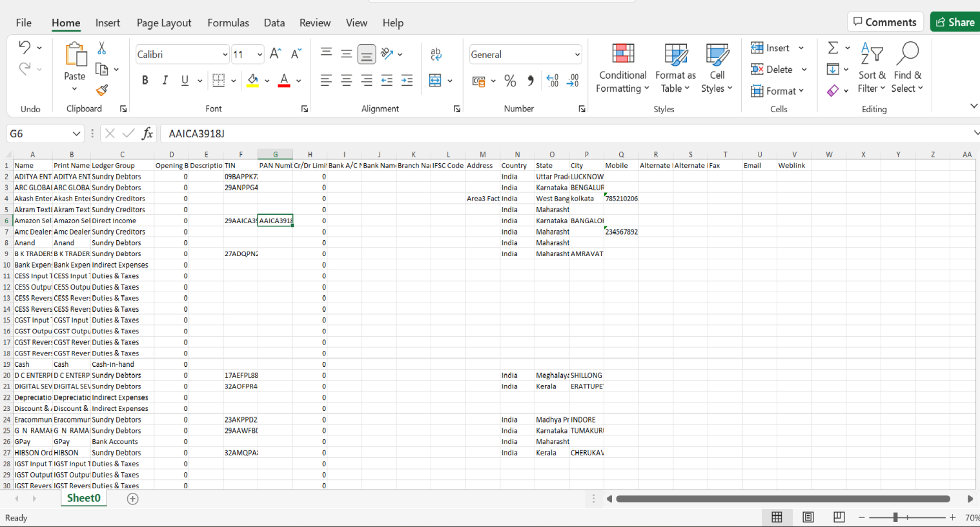Open Borders icon in Font group
This screenshot has width=980, height=527.
pos(218,80)
